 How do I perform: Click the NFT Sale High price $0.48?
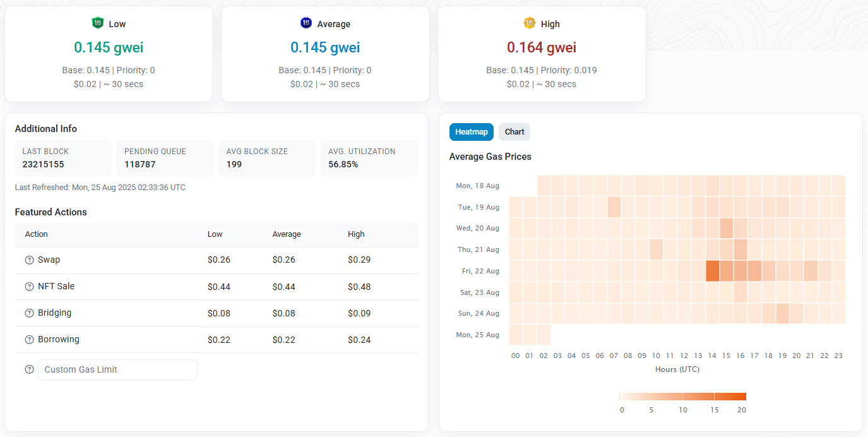click(x=360, y=286)
